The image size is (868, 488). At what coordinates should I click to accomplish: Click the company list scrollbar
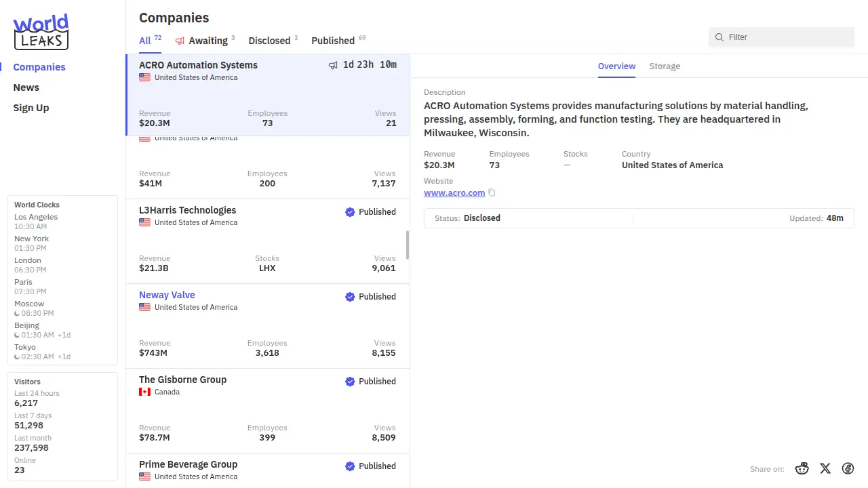tap(407, 245)
